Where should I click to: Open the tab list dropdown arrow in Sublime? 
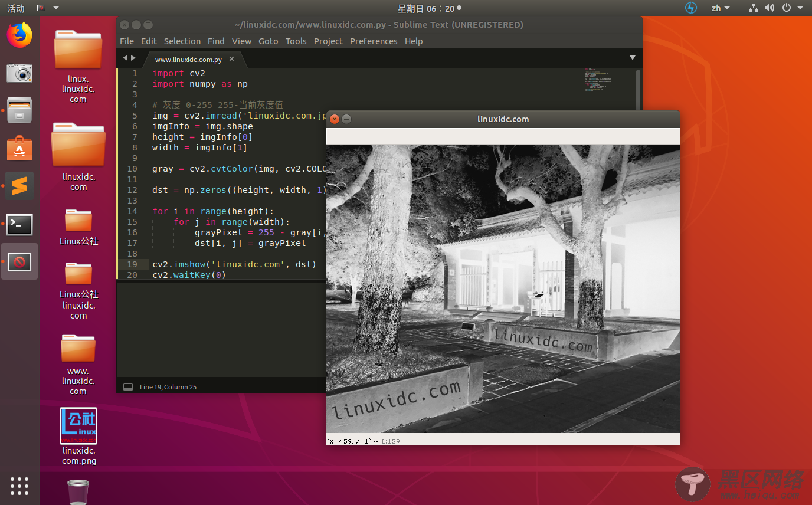(x=633, y=58)
